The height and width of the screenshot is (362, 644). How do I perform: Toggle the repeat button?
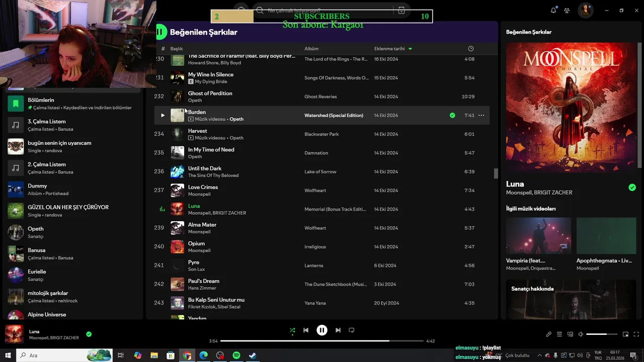(x=352, y=330)
